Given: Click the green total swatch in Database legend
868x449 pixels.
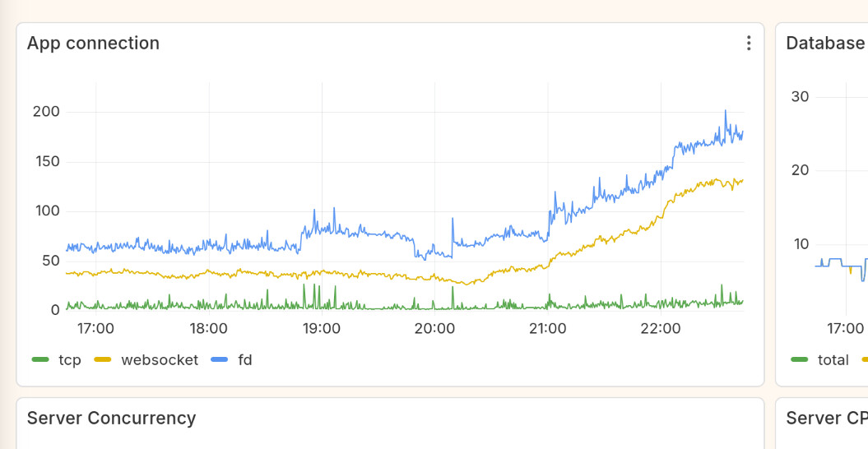Looking at the screenshot, I should pos(799,359).
